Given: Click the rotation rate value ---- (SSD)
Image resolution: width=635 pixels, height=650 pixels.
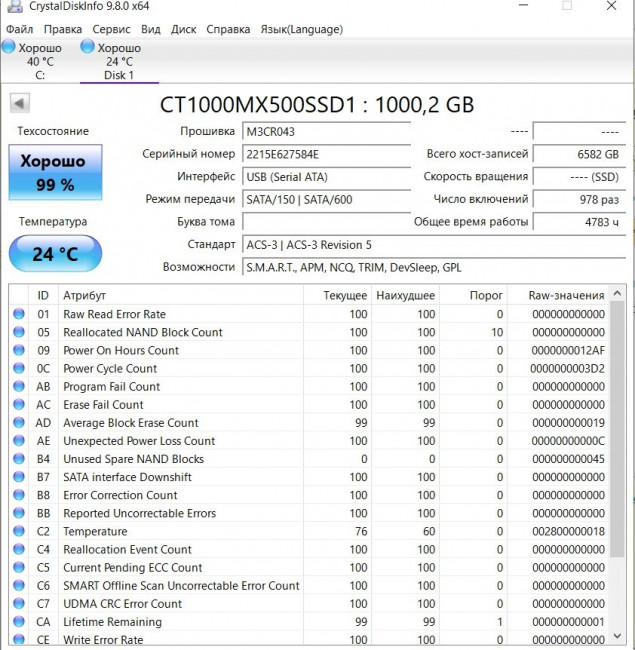Looking at the screenshot, I should (x=579, y=177).
